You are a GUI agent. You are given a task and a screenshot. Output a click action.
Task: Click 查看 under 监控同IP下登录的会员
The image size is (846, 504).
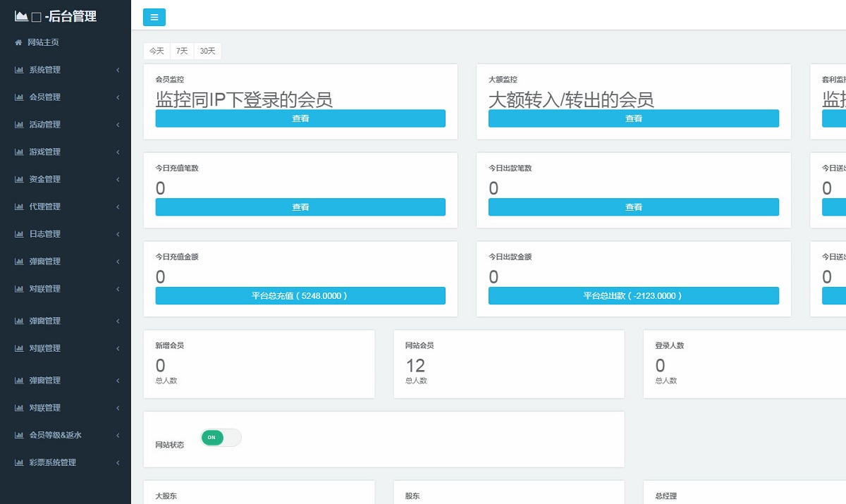[300, 118]
